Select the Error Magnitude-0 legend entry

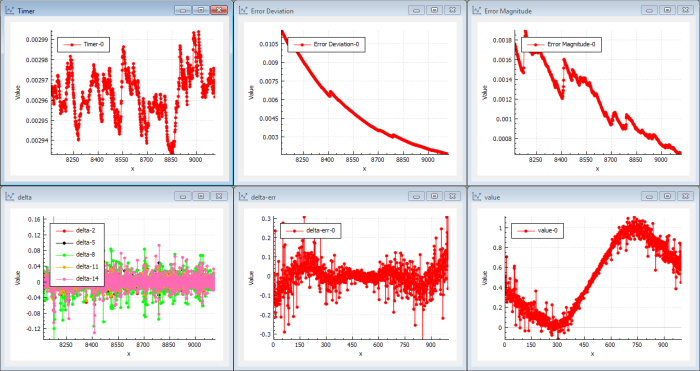561,44
